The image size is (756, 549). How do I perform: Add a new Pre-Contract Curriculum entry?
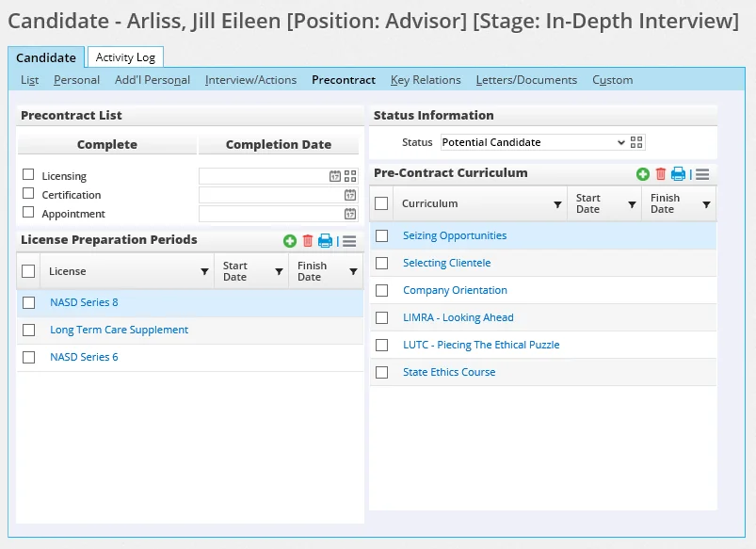(643, 174)
